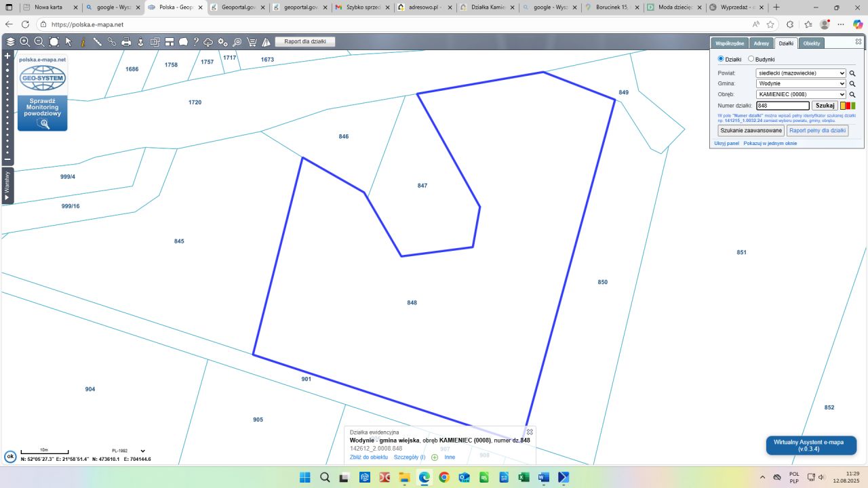Open the map layers stack icon

[x=10, y=42]
